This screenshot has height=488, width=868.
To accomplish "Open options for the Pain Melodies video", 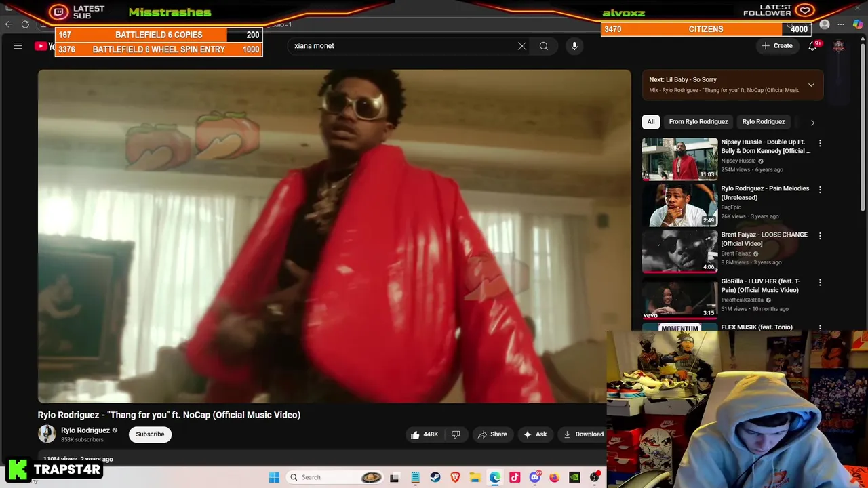I will point(820,190).
